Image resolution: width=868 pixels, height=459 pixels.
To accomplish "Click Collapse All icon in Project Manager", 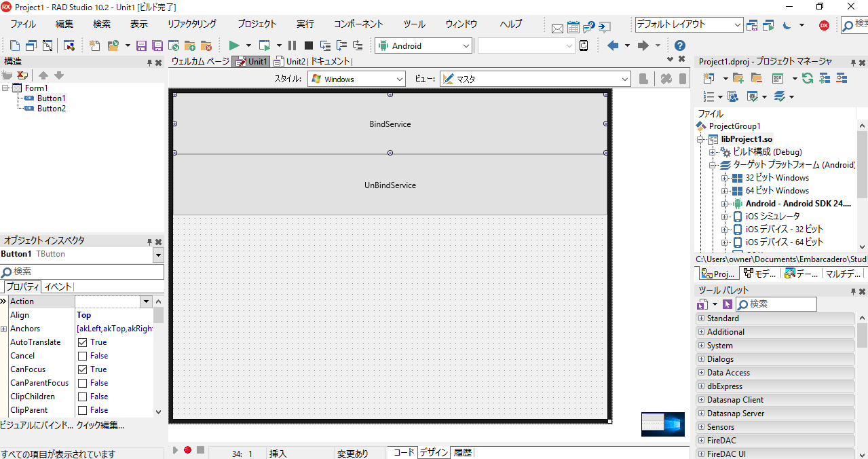I will point(842,78).
